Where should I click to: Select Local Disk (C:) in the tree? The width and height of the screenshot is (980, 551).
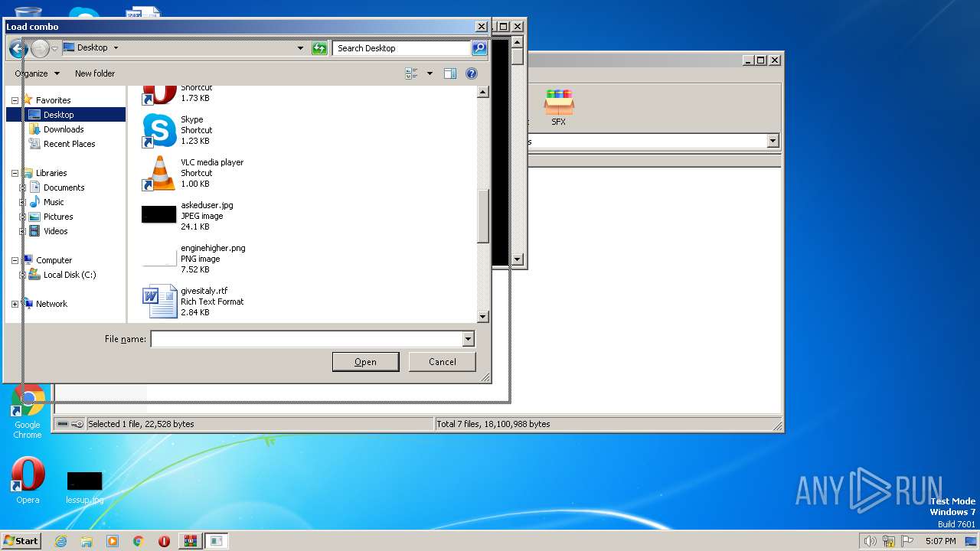coord(69,275)
